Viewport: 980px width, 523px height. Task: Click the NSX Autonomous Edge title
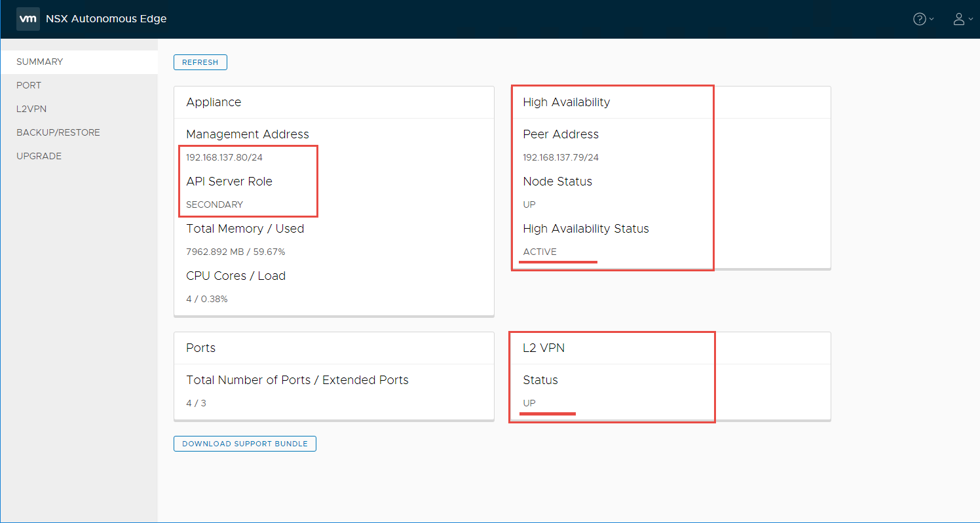(x=106, y=19)
